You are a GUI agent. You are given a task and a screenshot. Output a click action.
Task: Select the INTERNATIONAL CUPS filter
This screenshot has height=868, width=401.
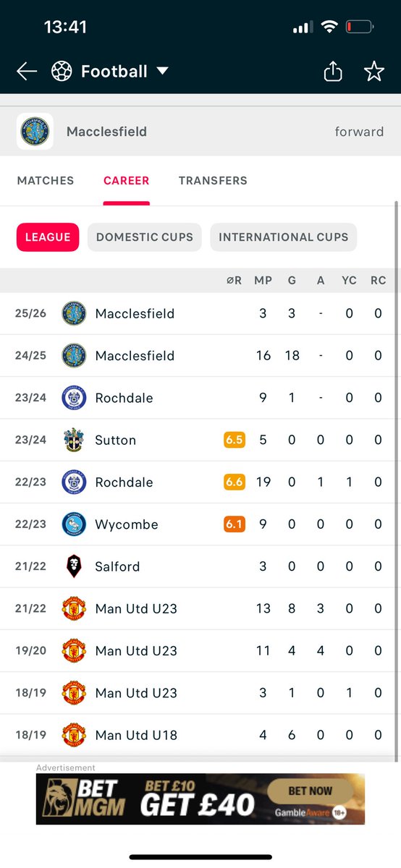point(284,237)
